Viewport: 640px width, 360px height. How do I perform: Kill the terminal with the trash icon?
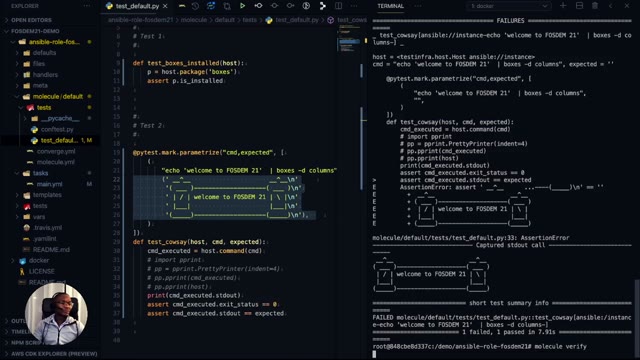(595, 6)
